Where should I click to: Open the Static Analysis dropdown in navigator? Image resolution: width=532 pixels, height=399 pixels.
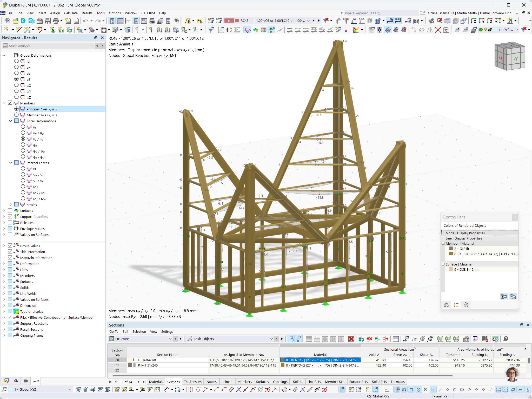[x=92, y=46]
